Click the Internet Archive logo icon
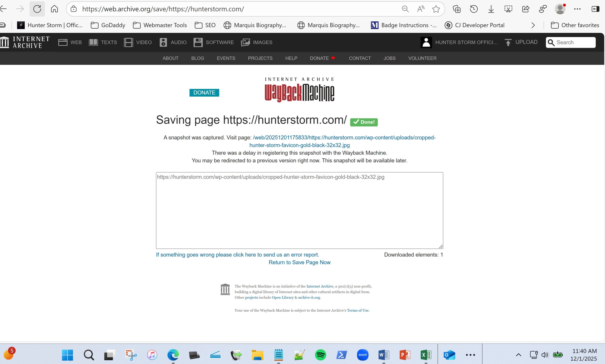The image size is (605, 364). click(5, 42)
